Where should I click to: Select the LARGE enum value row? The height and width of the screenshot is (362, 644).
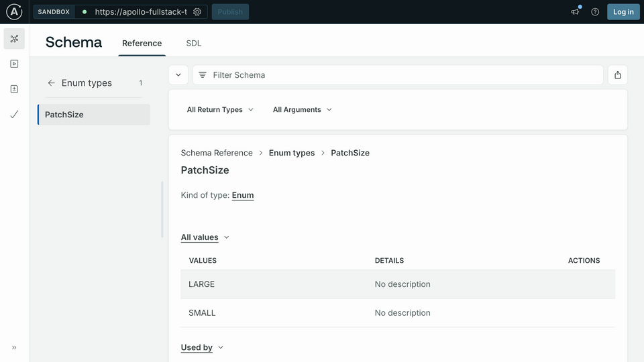[x=398, y=284]
